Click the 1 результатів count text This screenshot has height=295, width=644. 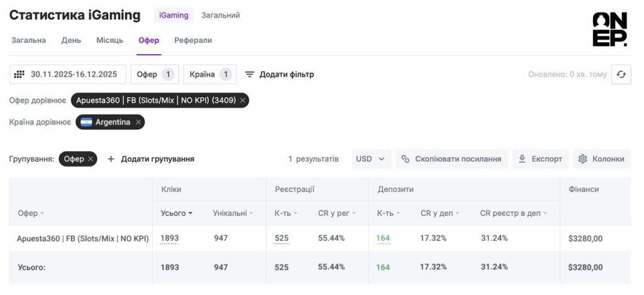[x=313, y=159]
